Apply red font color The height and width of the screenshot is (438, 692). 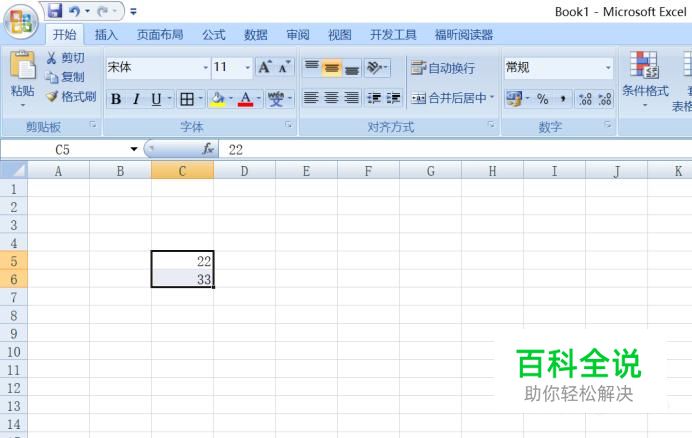246,99
